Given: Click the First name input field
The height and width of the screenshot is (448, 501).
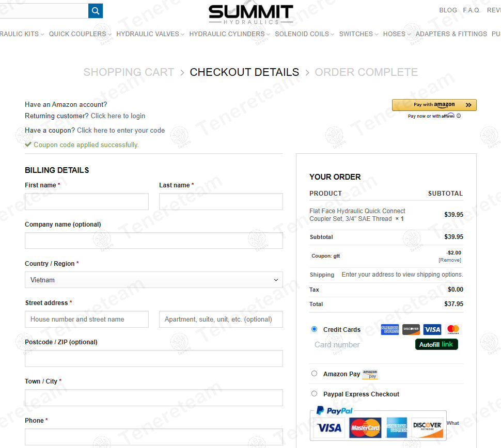Looking at the screenshot, I should point(86,201).
